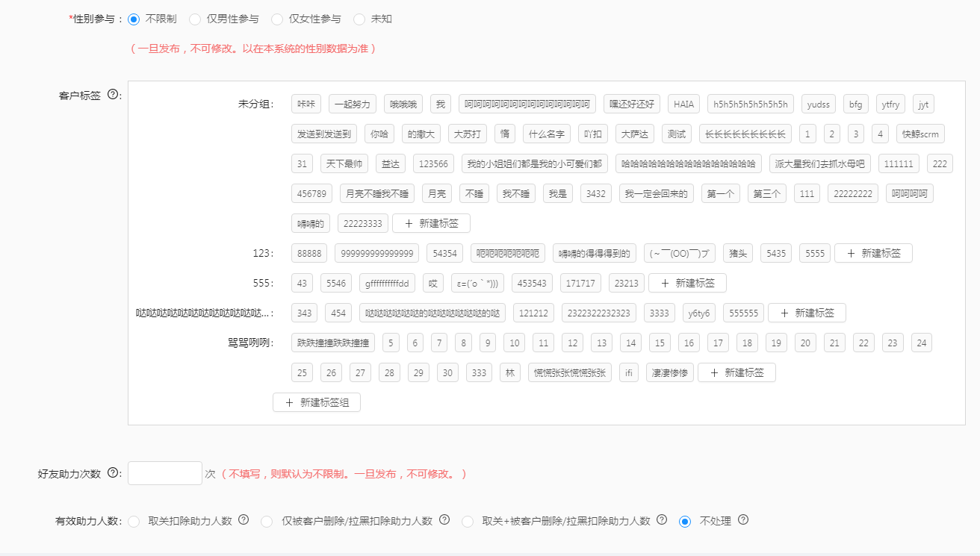Show help for 取关扣除助力人数
980x556 pixels.
[243, 520]
